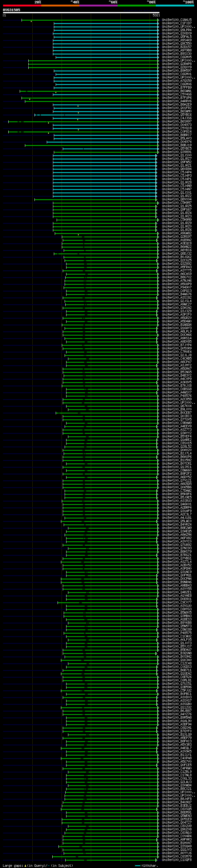Click the green alignment bar for UniRef100_C1N4J5
Image resolution: width=197 pixels, height=868 pixels.
(90, 20)
